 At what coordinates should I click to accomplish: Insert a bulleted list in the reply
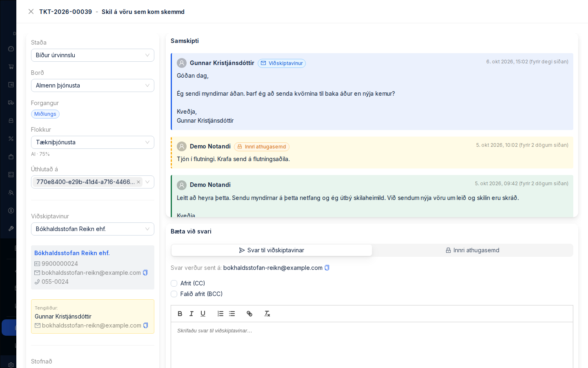[x=232, y=314]
